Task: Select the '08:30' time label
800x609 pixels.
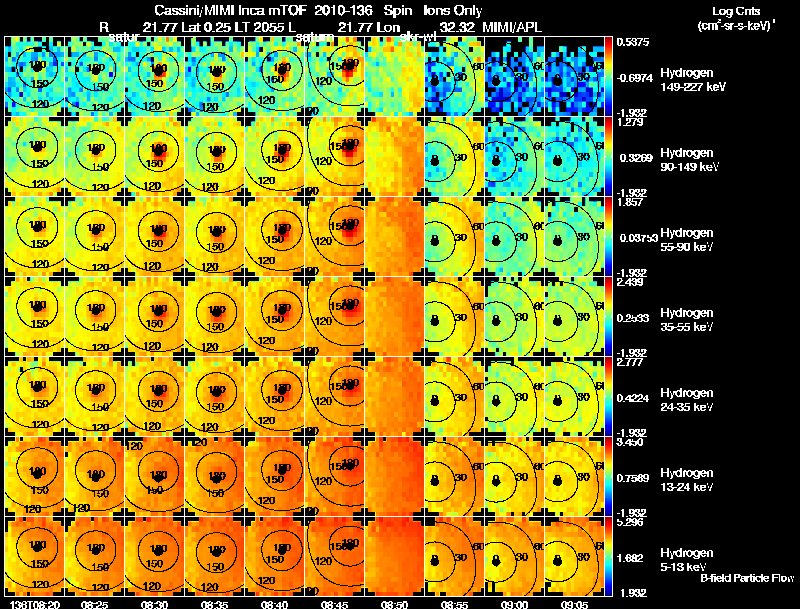Action: (154, 604)
